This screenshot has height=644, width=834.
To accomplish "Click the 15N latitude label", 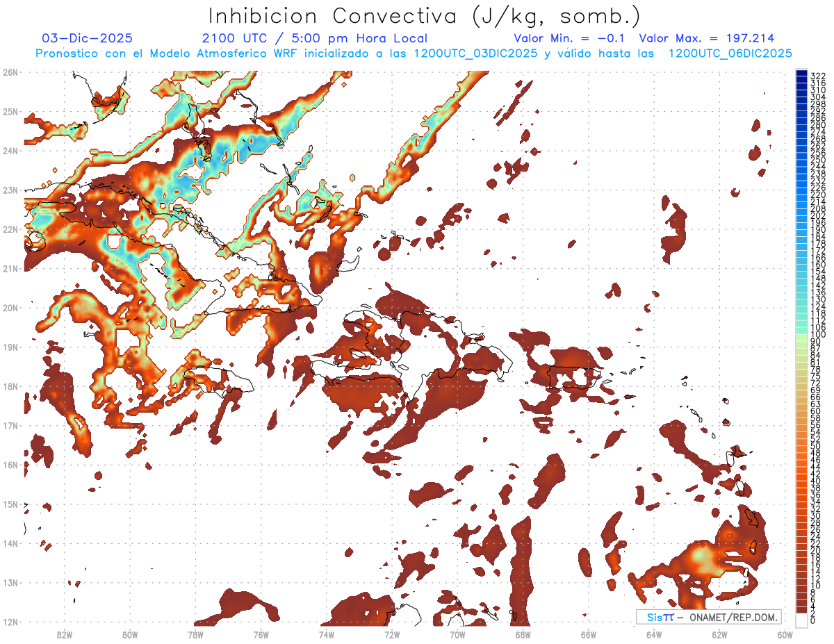I will click(x=10, y=504).
